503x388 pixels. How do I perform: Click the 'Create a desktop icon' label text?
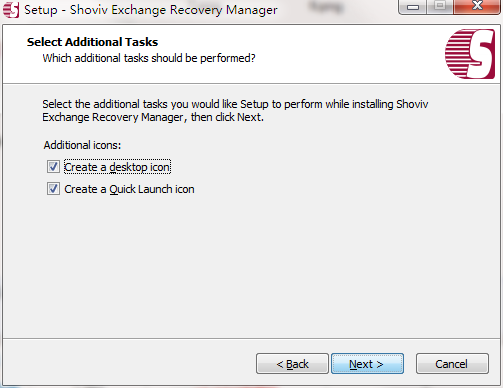117,167
